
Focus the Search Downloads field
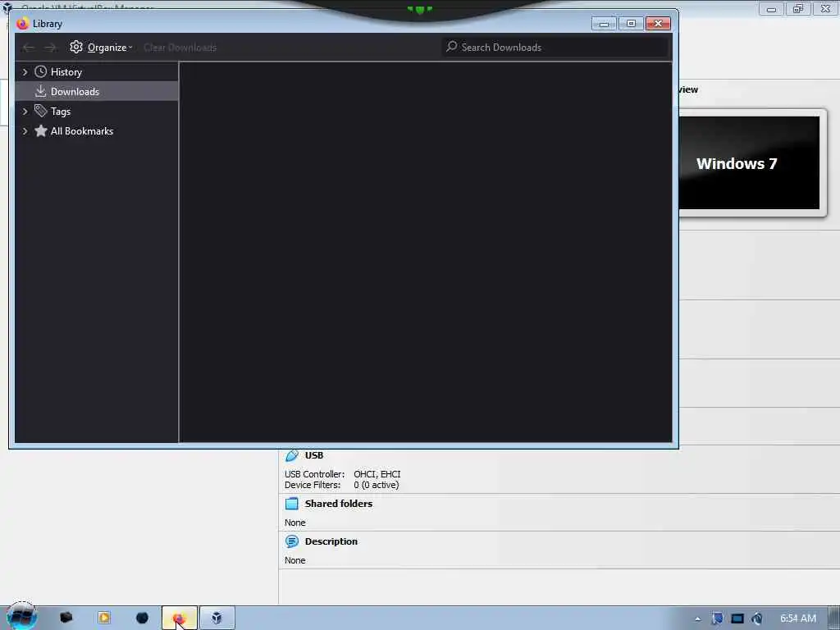[555, 47]
